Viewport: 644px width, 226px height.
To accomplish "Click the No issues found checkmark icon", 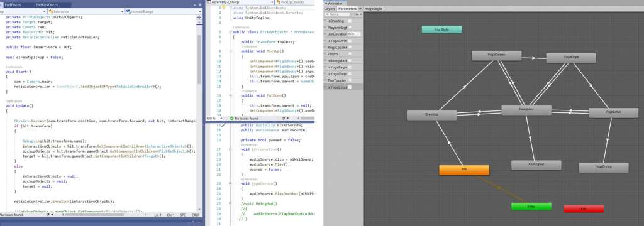I will coord(231,119).
